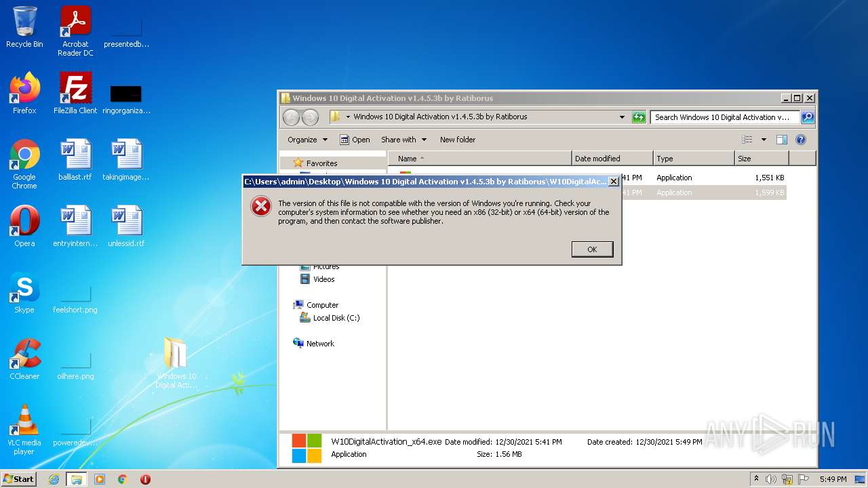Open the Windows Start menu
This screenshot has width=868, height=488.
tap(18, 479)
